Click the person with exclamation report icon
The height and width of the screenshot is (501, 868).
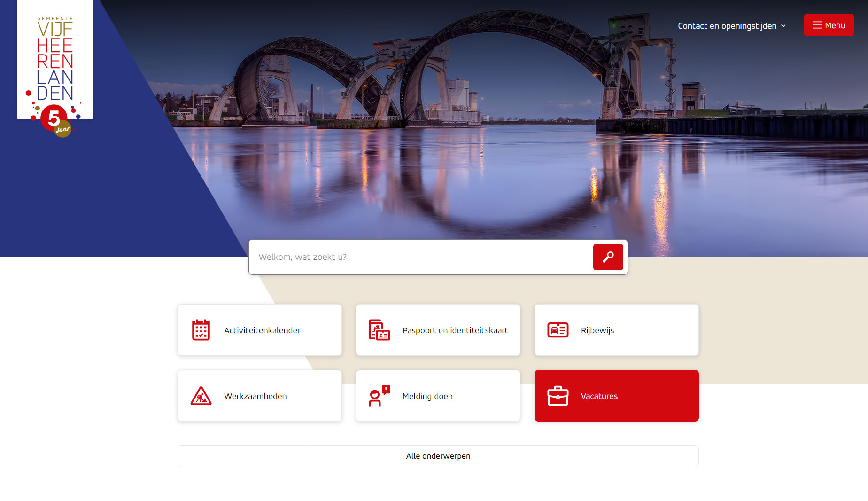(x=379, y=396)
